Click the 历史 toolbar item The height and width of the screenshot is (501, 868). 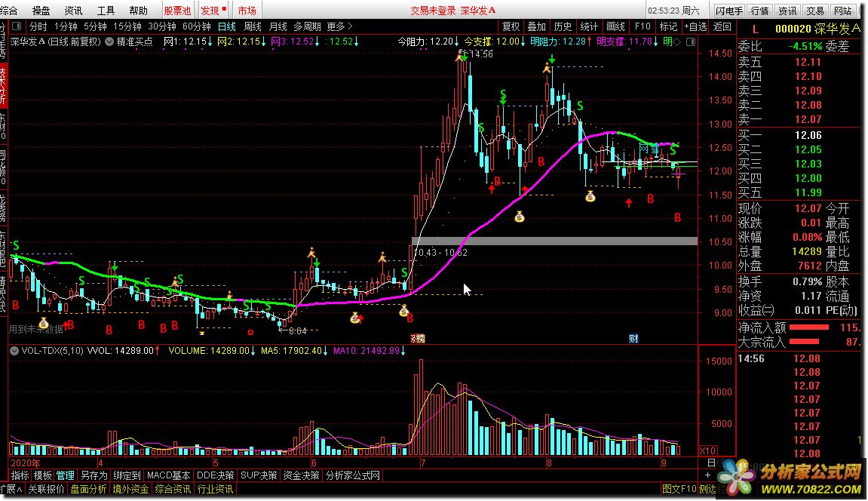click(x=563, y=26)
